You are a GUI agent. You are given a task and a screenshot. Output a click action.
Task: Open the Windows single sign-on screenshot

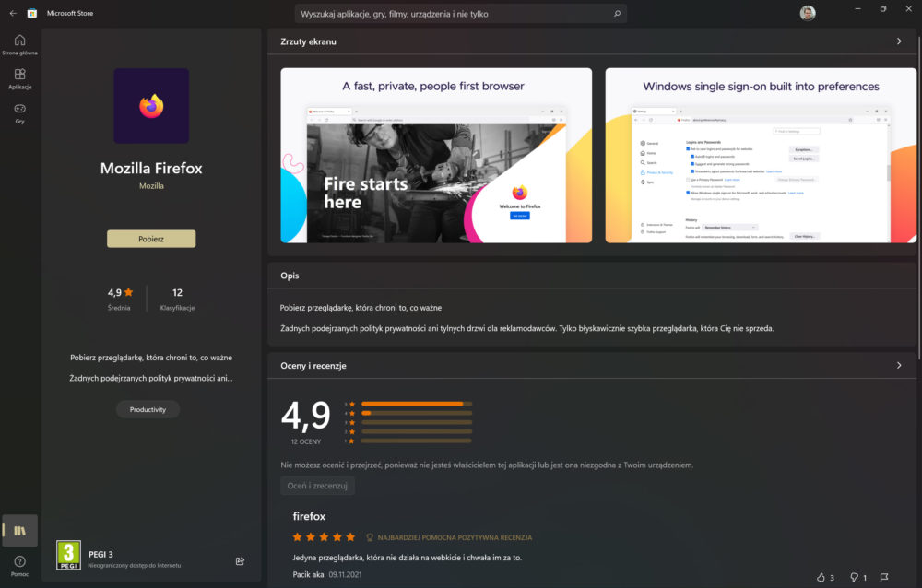pos(761,155)
